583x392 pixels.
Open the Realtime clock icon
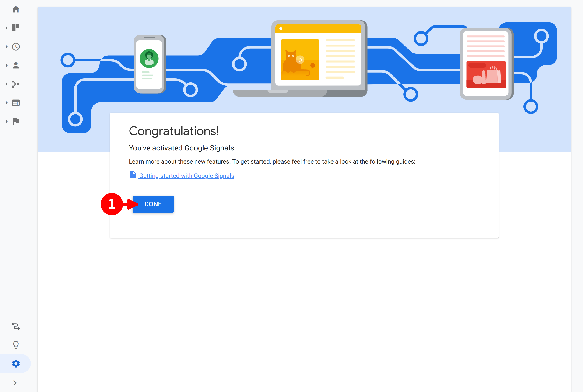pyautogui.click(x=16, y=47)
